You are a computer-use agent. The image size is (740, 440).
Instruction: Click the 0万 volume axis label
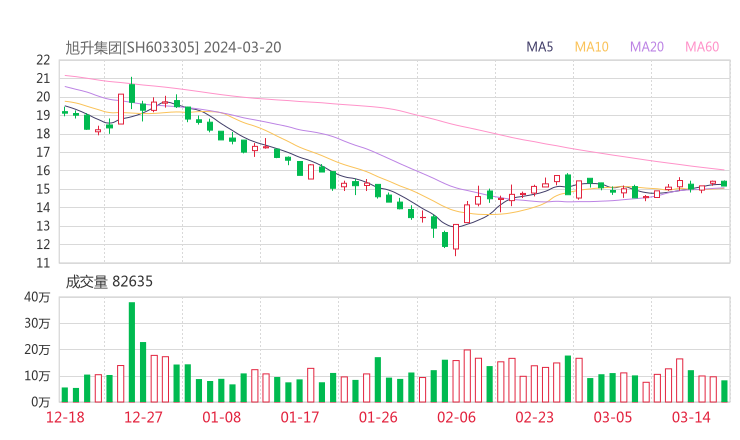(x=41, y=402)
